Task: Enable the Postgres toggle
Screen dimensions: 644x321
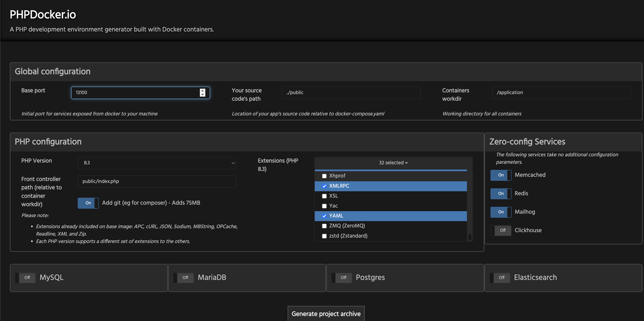Action: pos(342,278)
